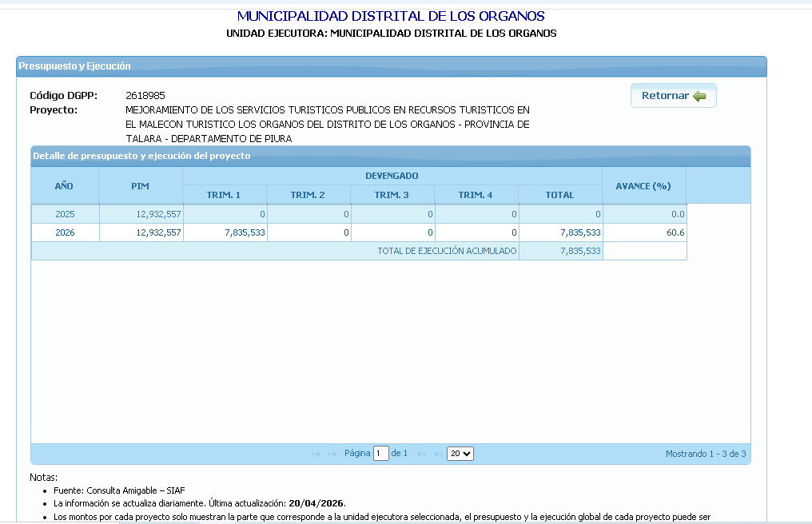Screen dimensions: 812x524
Task: Click the next page pager icon
Action: (x=423, y=454)
